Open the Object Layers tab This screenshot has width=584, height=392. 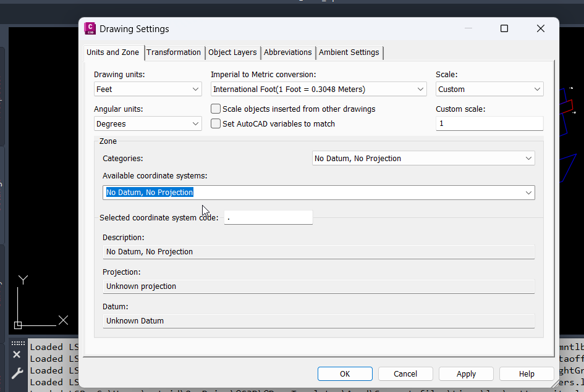tap(232, 52)
